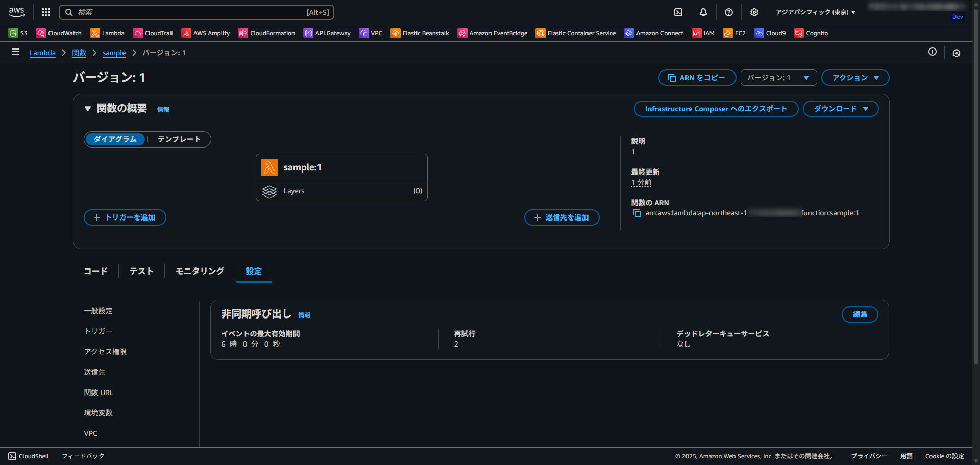The image size is (980, 465).
Task: Open the Amazon EventBridge shortcut
Action: tap(493, 33)
